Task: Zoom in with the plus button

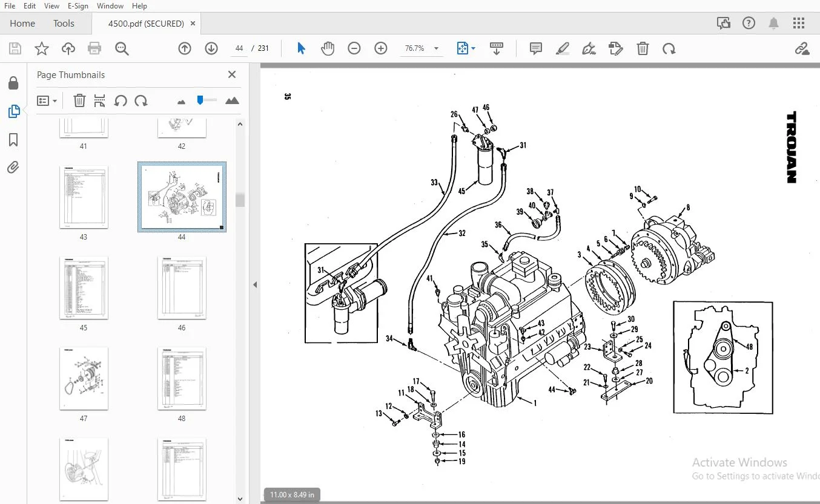Action: tap(381, 48)
